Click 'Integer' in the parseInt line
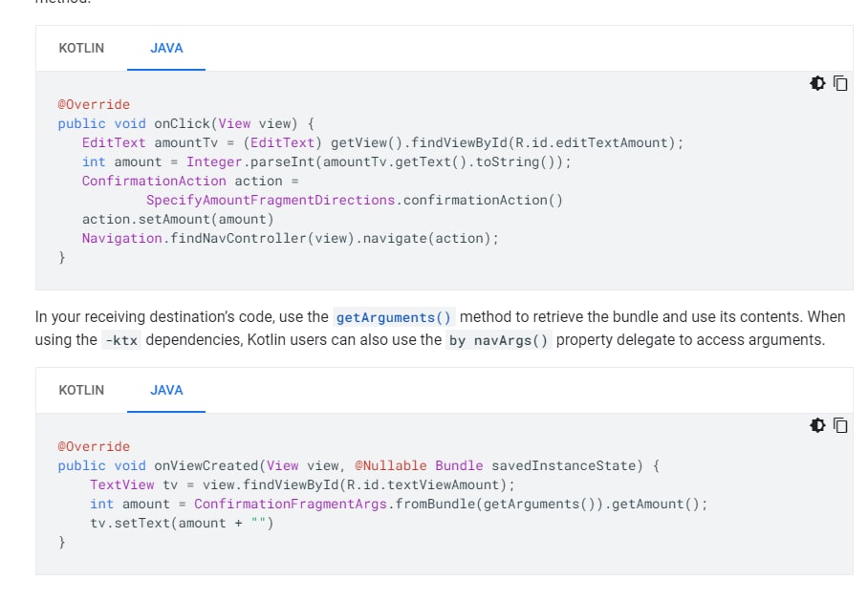 click(x=214, y=162)
